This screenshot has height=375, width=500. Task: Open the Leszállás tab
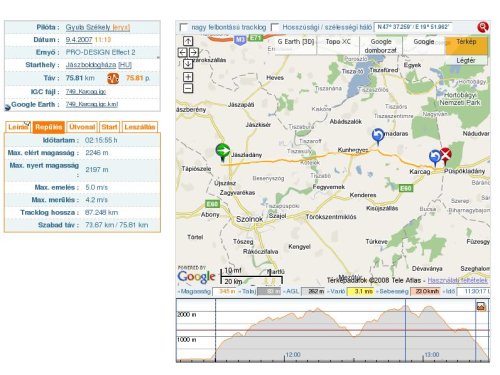pyautogui.click(x=140, y=127)
